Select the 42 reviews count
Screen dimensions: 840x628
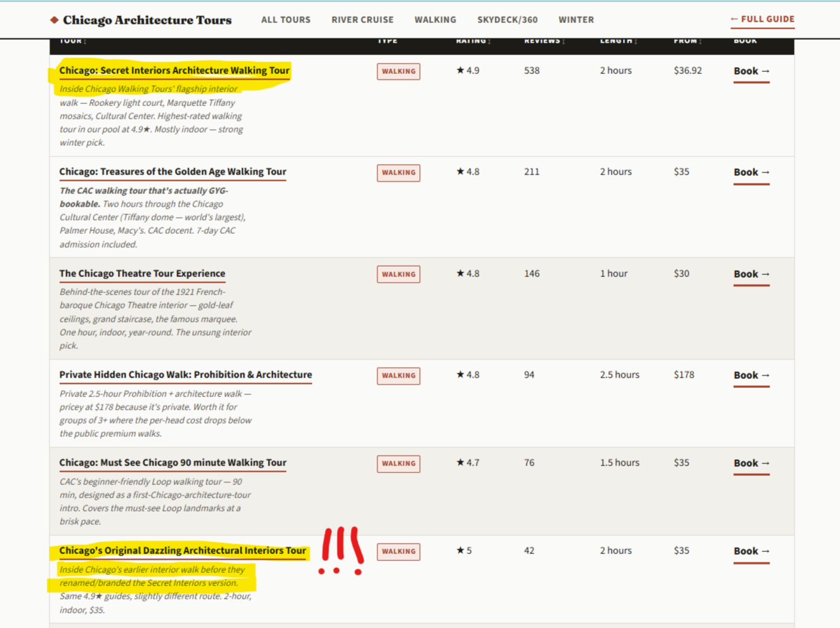(530, 551)
